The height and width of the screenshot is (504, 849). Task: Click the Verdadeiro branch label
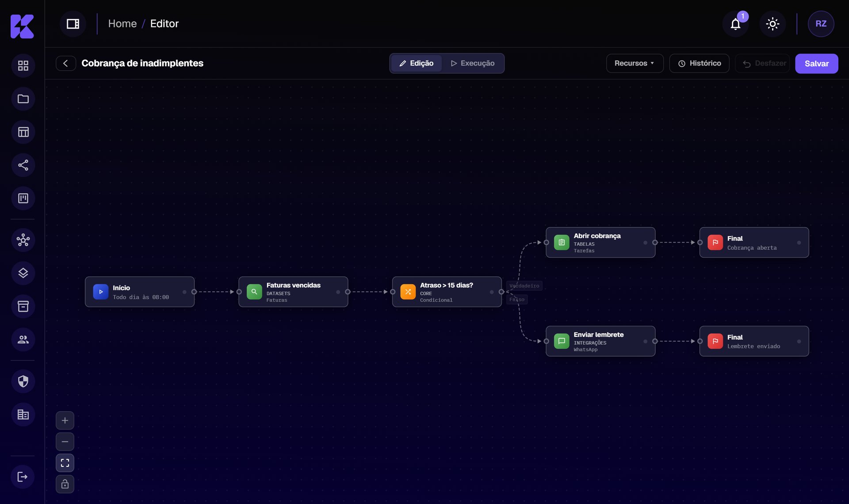524,286
